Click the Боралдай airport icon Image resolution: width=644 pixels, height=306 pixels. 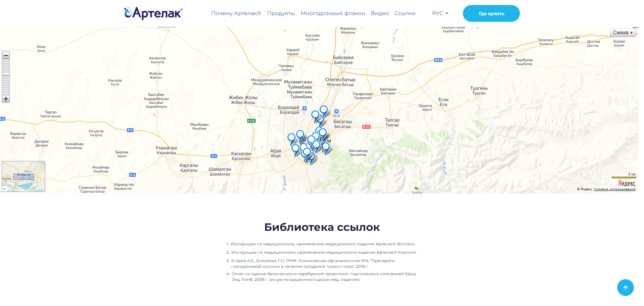[x=305, y=108]
